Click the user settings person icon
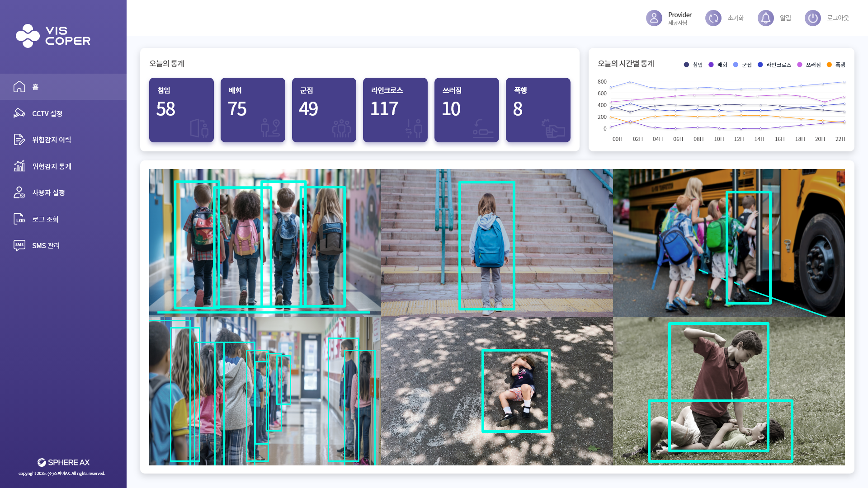This screenshot has height=488, width=868. tap(19, 192)
